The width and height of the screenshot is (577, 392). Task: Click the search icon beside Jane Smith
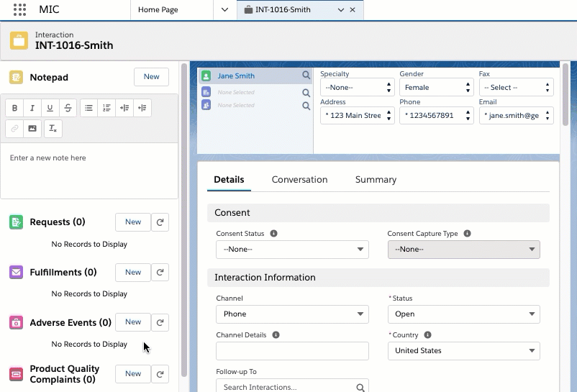[306, 76]
